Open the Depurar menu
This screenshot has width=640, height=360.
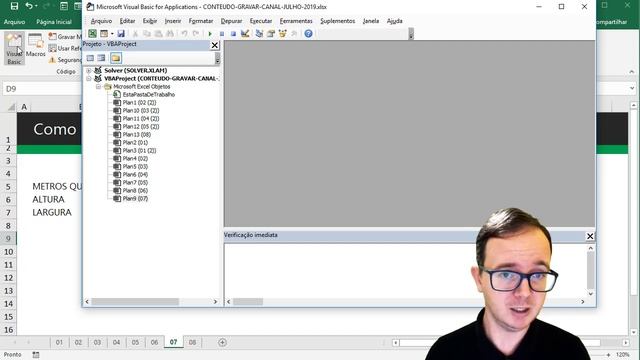231,21
